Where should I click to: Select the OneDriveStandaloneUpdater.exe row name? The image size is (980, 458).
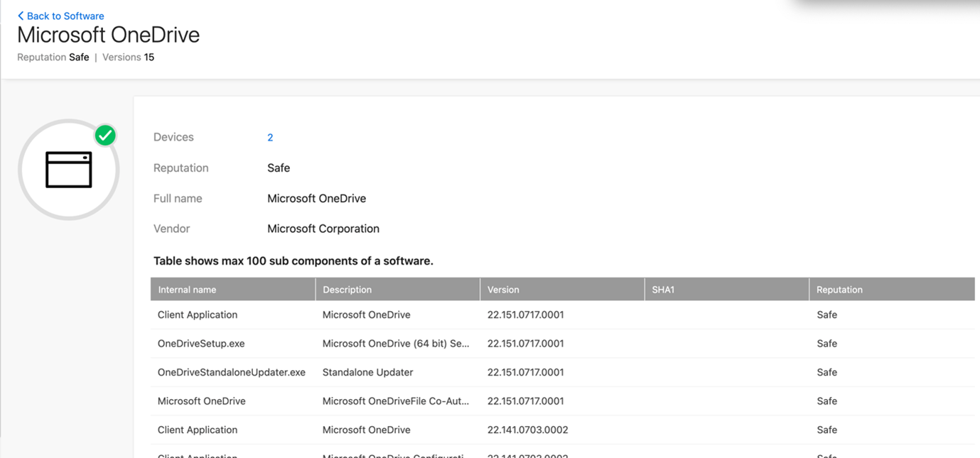[x=232, y=372]
